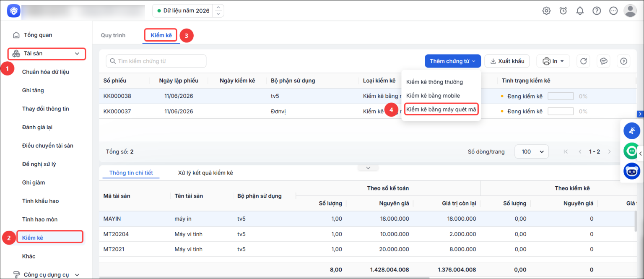Click the Xuất khẩu export button

tap(507, 61)
